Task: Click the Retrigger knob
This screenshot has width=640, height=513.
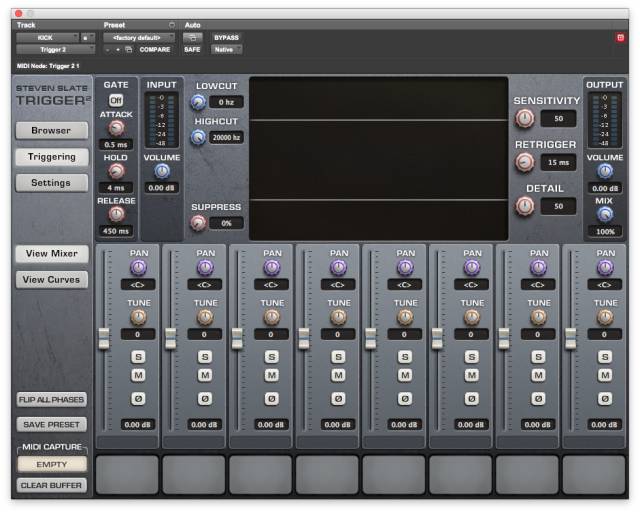Action: point(524,162)
